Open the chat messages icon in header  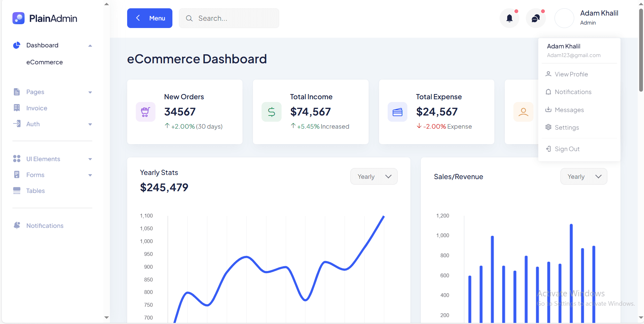coord(536,18)
